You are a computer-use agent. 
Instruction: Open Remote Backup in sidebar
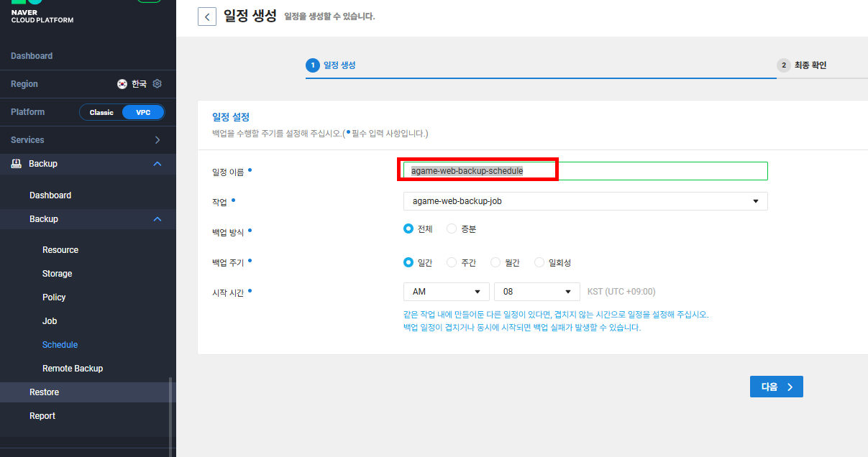(x=73, y=369)
